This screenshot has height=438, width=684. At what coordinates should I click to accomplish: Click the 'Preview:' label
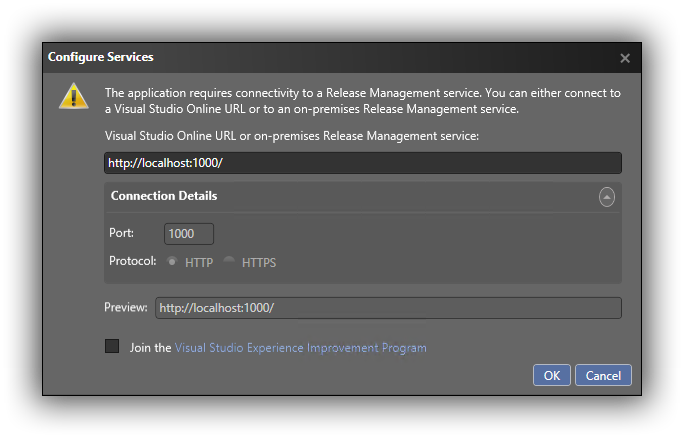tap(126, 308)
